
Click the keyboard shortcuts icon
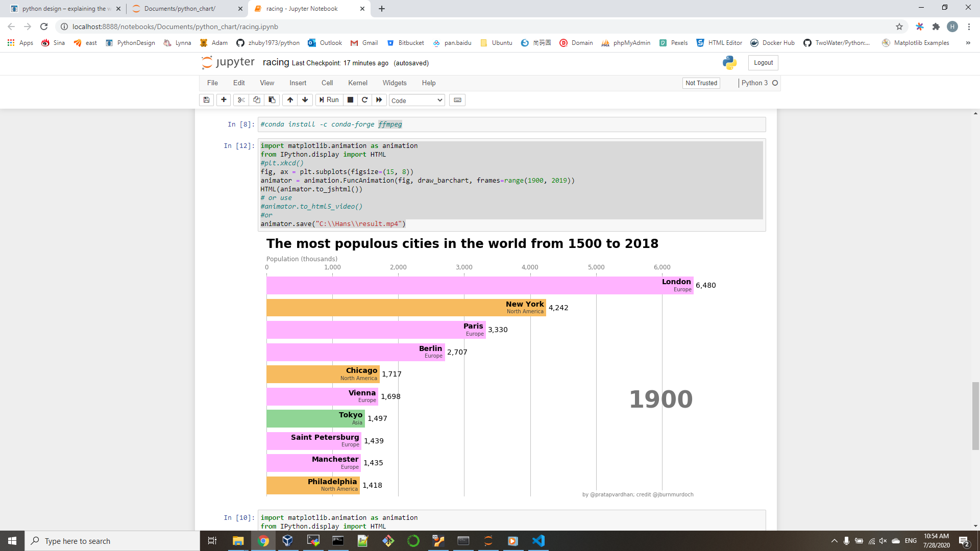(456, 100)
